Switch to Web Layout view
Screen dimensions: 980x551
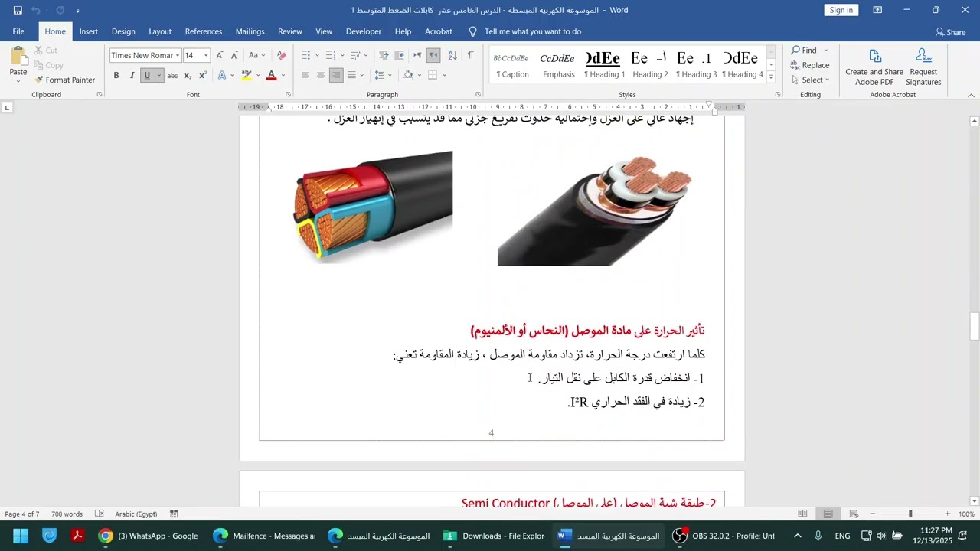[x=854, y=514]
